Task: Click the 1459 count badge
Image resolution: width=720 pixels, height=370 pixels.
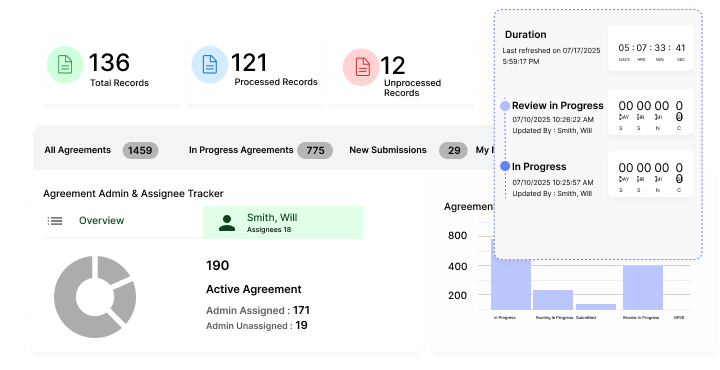Action: click(141, 151)
